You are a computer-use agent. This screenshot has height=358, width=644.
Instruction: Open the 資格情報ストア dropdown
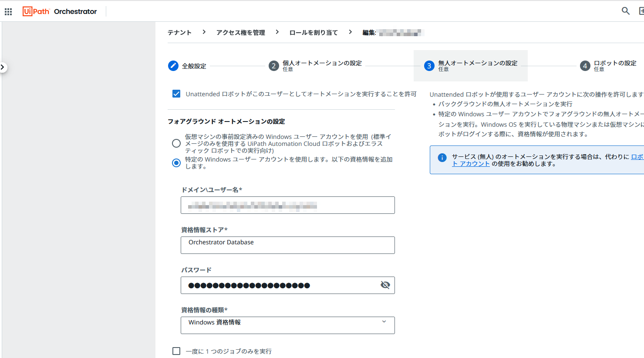coord(288,245)
